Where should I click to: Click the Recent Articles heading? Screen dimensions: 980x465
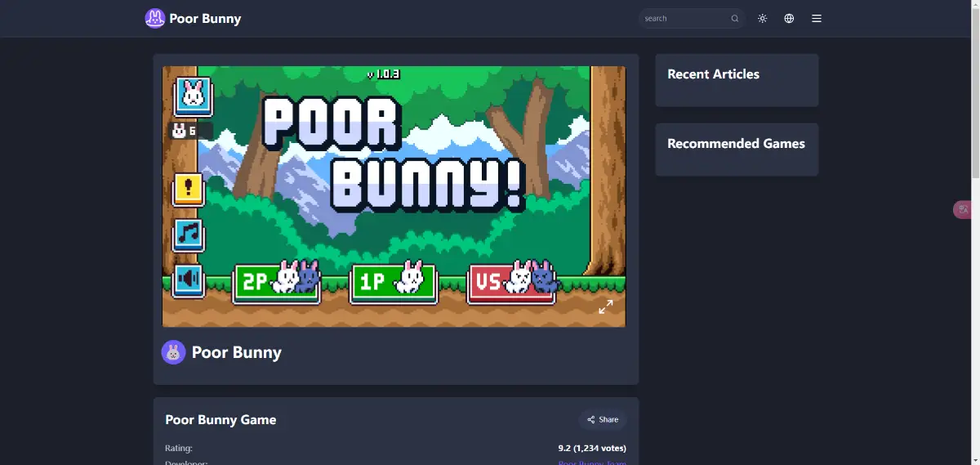pos(713,74)
